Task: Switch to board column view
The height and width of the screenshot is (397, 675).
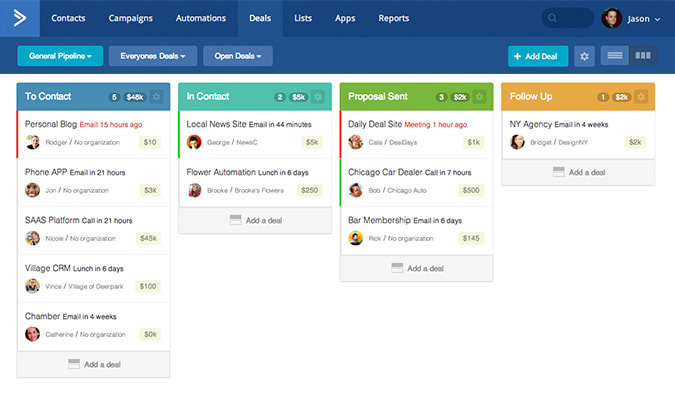Action: [643, 56]
